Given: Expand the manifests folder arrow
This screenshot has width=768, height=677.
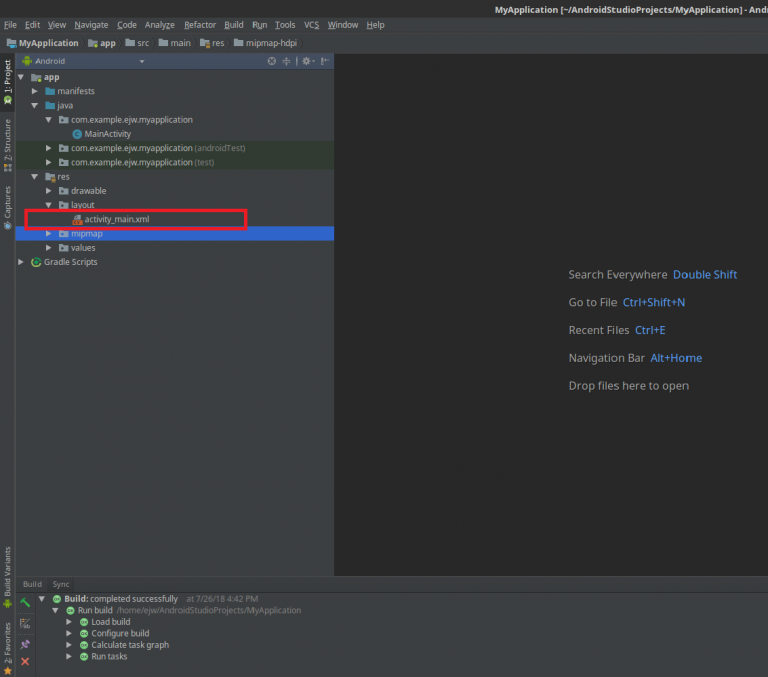Looking at the screenshot, I should [35, 91].
